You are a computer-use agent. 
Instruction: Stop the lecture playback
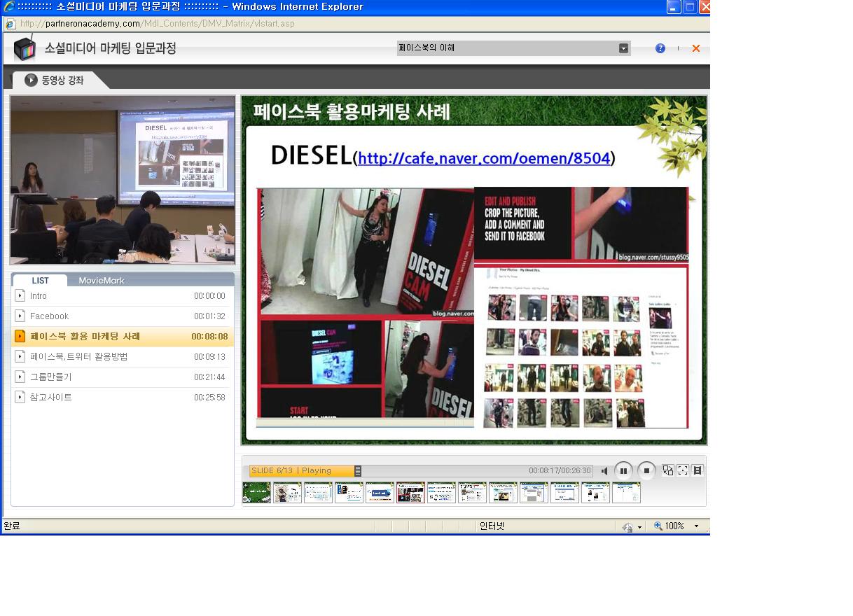point(646,471)
